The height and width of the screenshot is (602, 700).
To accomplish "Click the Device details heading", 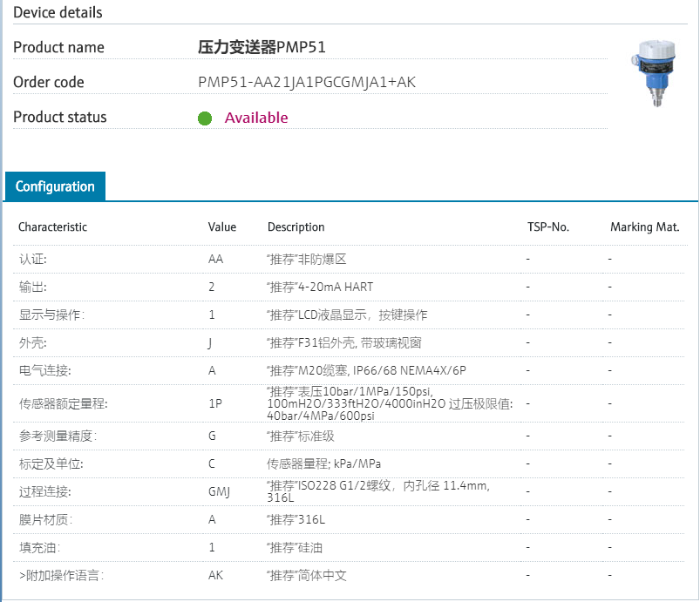I will point(58,12).
